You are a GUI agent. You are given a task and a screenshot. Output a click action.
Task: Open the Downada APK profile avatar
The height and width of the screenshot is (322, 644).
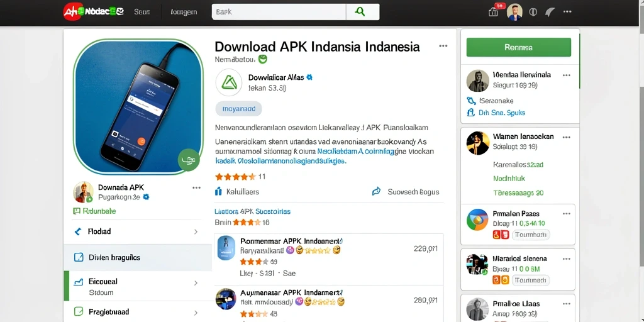[84, 192]
